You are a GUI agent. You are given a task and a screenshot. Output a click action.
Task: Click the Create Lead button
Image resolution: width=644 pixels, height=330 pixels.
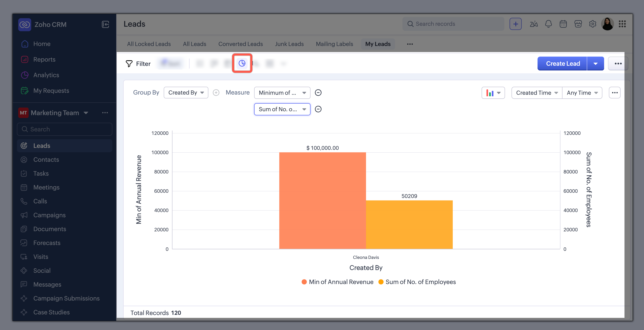pyautogui.click(x=562, y=64)
